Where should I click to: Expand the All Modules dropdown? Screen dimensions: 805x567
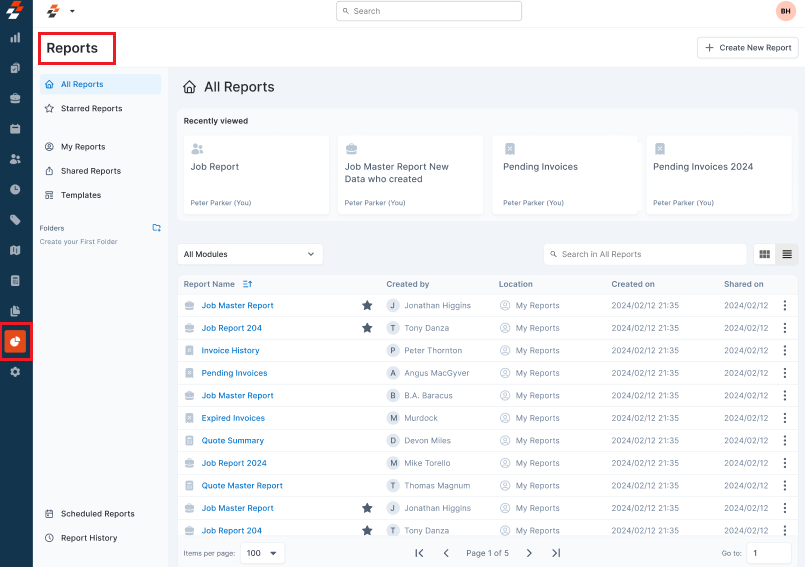250,254
